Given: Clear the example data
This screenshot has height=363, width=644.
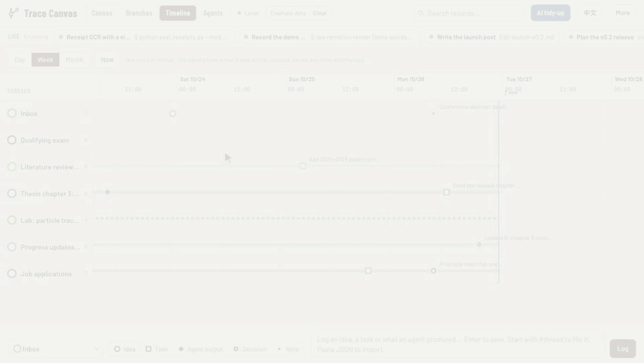Looking at the screenshot, I should (x=319, y=13).
